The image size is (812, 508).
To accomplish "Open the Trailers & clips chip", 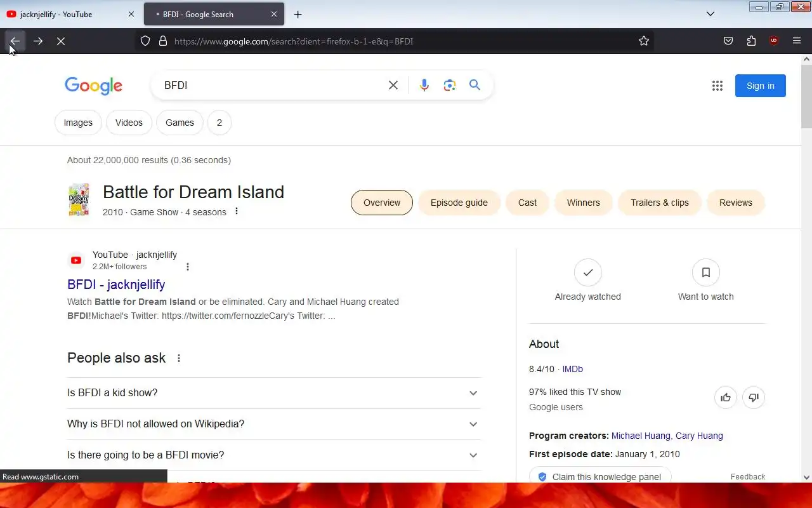I will point(660,203).
